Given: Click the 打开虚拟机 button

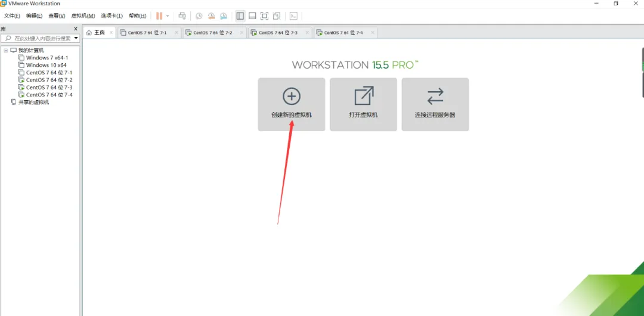Looking at the screenshot, I should point(364,105).
